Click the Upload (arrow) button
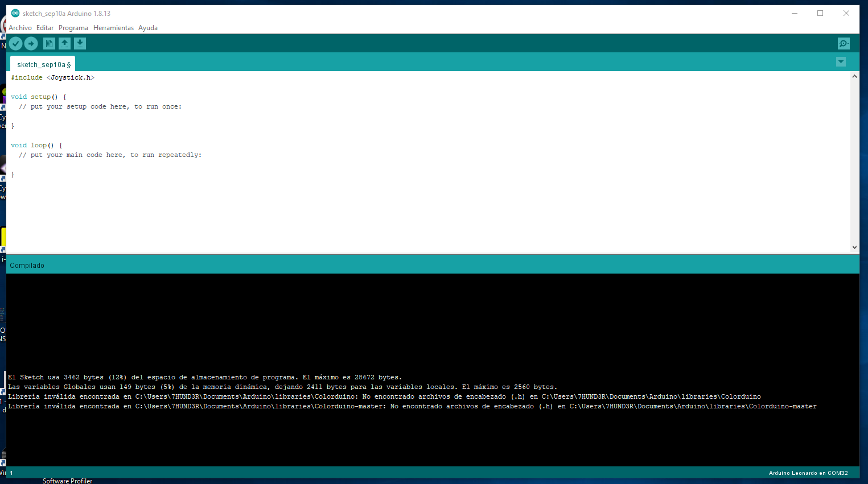 coord(31,43)
